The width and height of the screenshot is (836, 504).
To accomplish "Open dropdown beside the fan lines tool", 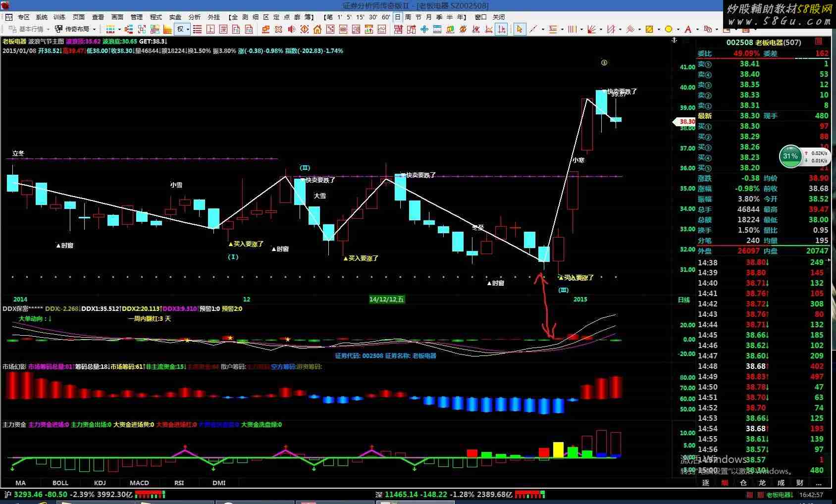I will coord(601,29).
